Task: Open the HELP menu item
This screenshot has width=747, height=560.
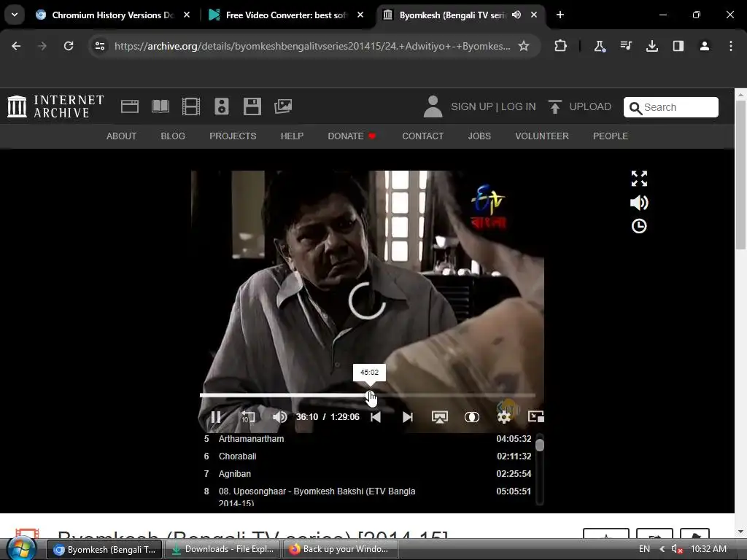Action: coord(292,136)
